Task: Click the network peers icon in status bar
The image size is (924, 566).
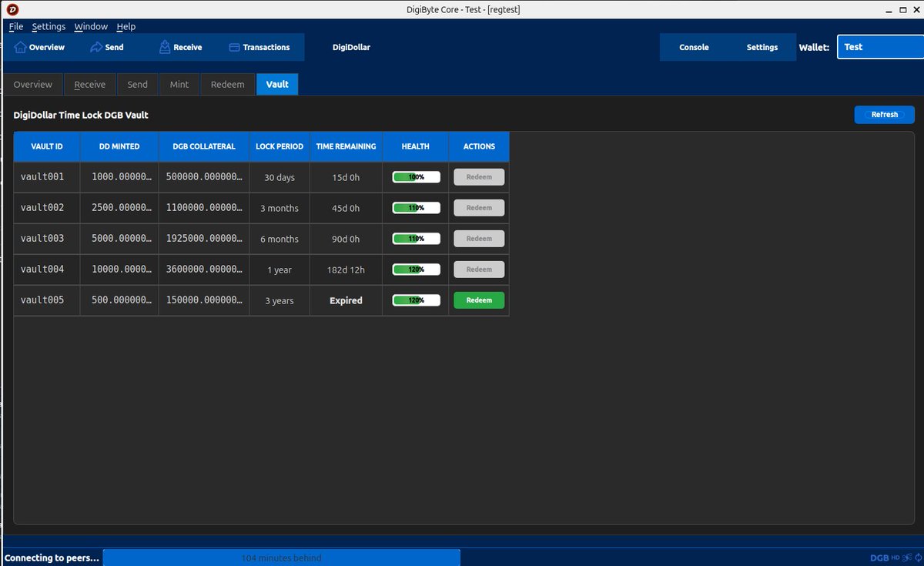Action: [x=906, y=558]
